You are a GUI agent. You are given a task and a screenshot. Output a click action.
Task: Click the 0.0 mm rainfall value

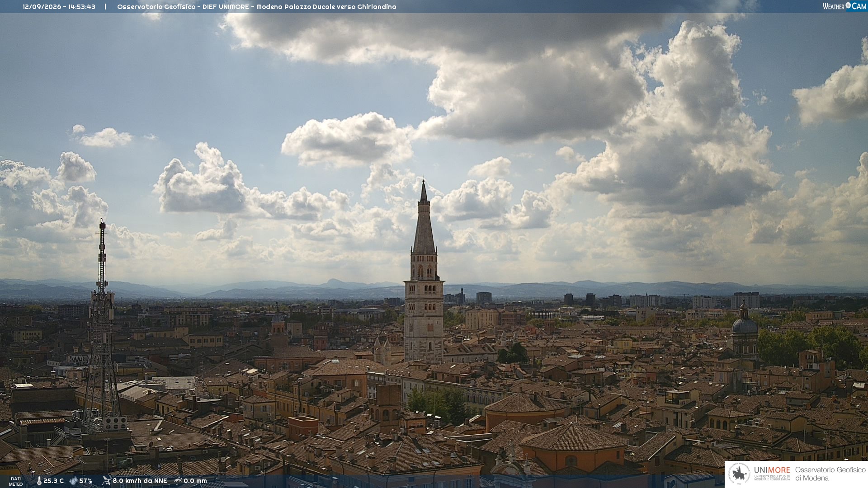(x=195, y=481)
